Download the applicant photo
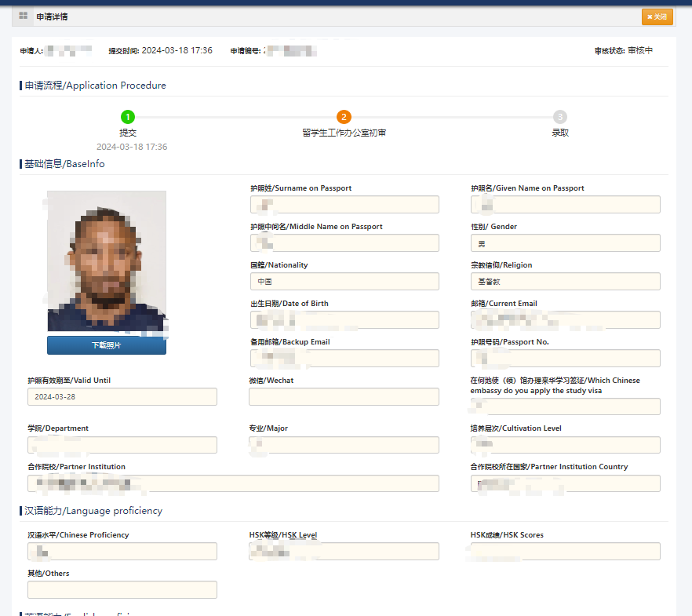Viewport: 692px width, 616px height. [107, 345]
